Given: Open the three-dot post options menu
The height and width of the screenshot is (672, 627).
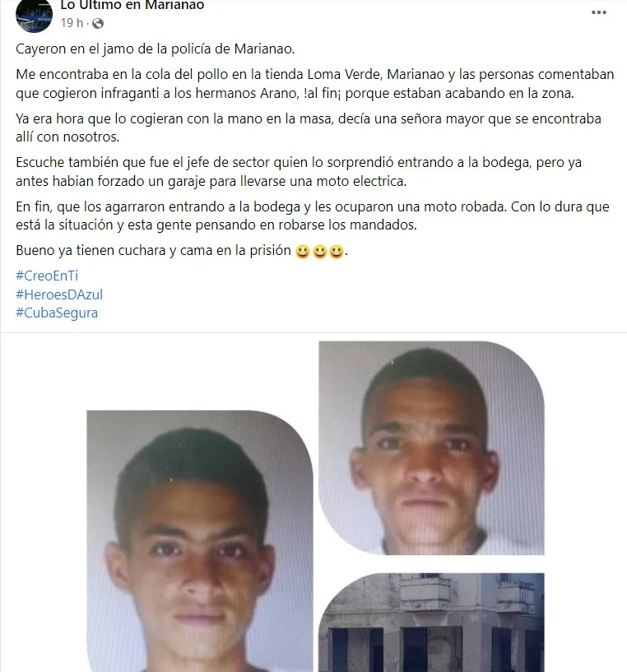Looking at the screenshot, I should click(x=599, y=12).
